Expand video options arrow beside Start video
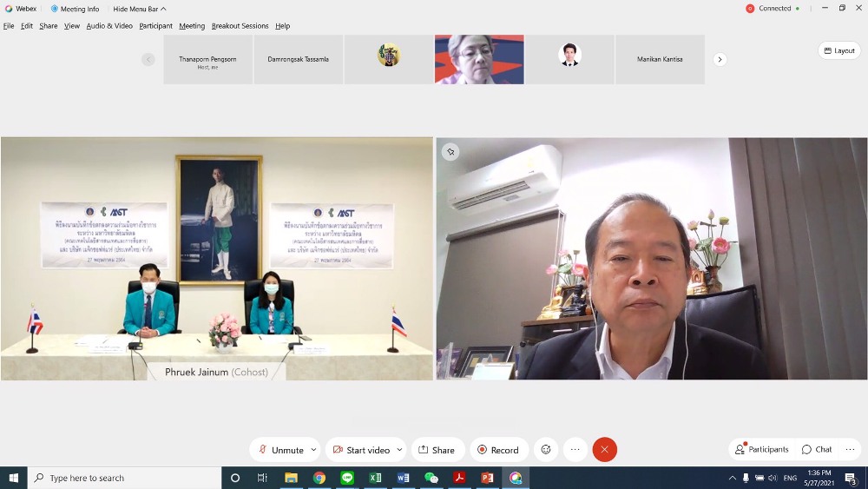868x489 pixels. [x=399, y=450]
